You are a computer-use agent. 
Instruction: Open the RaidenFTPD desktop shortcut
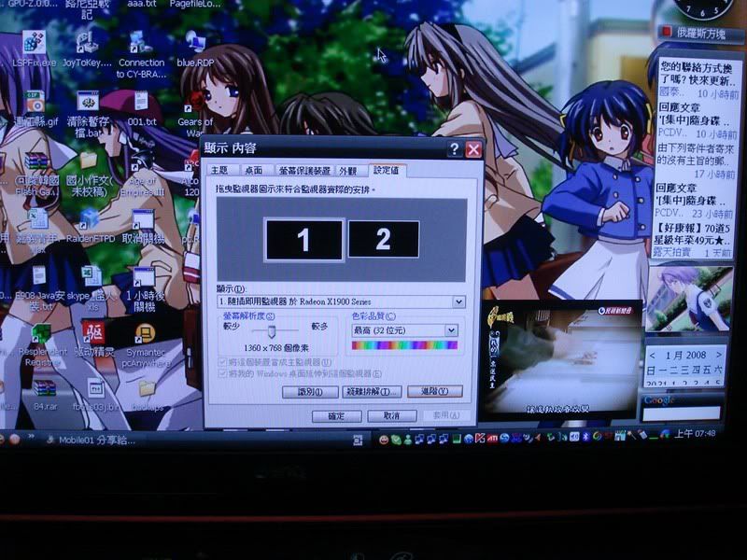click(x=91, y=226)
